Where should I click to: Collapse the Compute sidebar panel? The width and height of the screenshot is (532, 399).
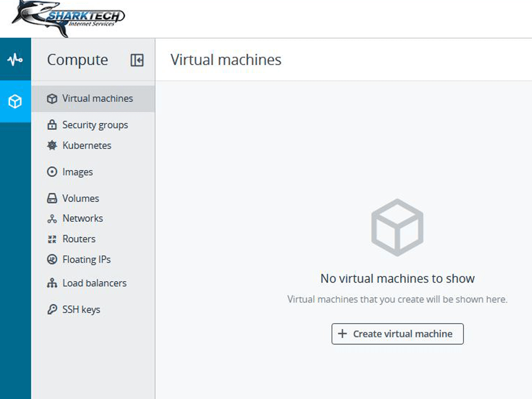137,60
